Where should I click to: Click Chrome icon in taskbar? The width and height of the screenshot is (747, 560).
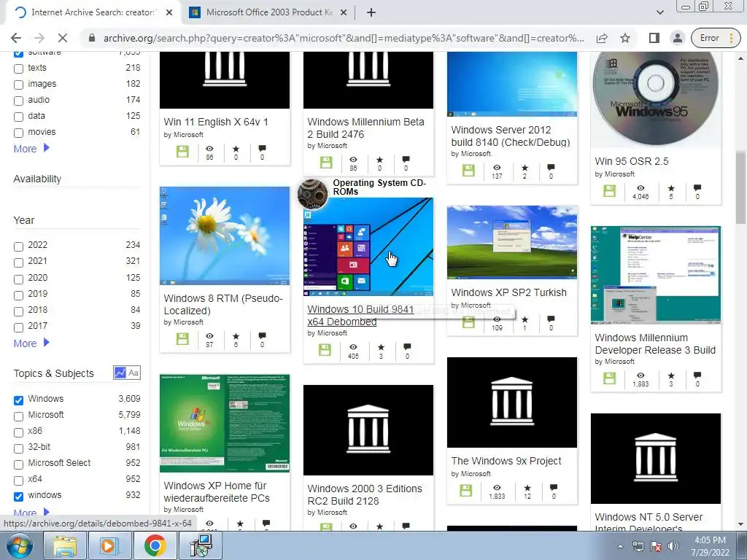tap(155, 545)
